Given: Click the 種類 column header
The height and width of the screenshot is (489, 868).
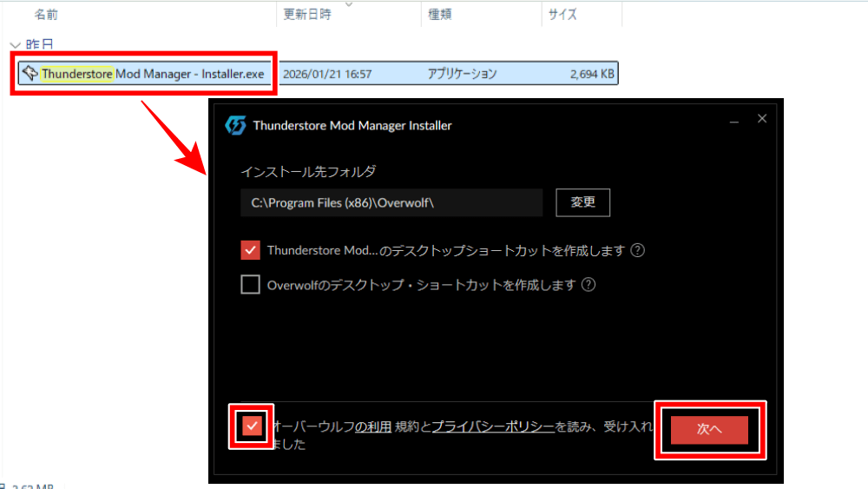Looking at the screenshot, I should pyautogui.click(x=440, y=15).
